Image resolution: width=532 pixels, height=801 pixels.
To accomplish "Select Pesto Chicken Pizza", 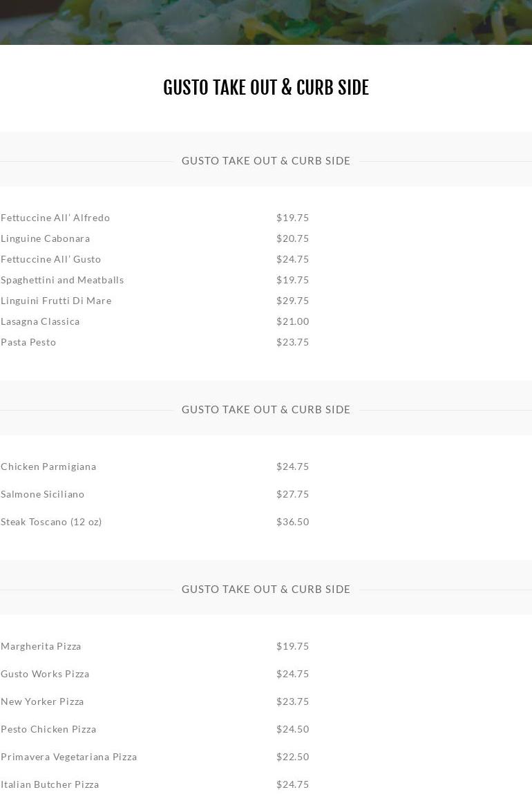I will pyautogui.click(x=48, y=729).
